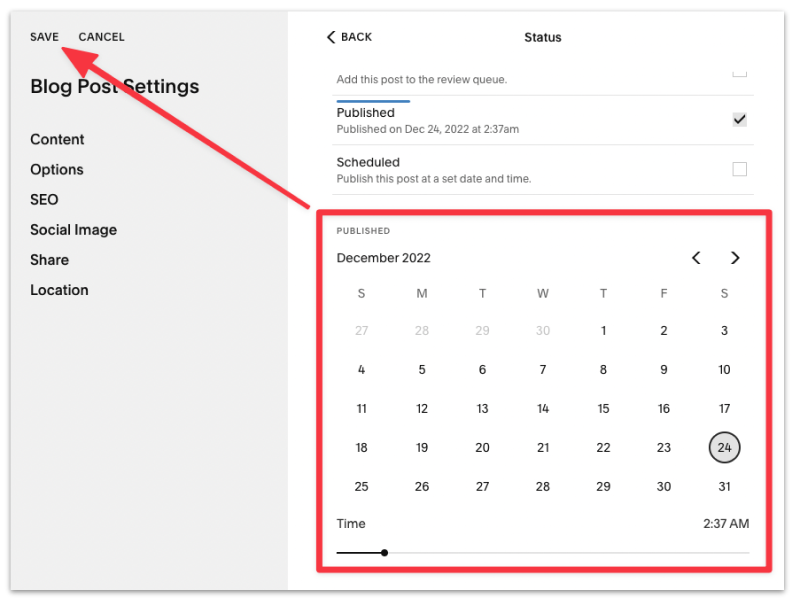Choose greyed-out November 27 date

362,331
